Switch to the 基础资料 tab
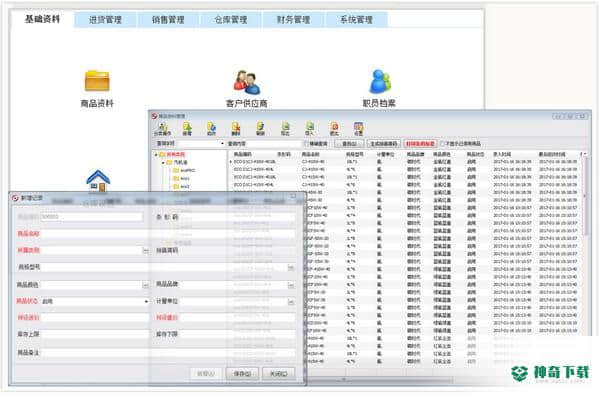Image resolution: width=600 pixels, height=395 pixels. click(42, 19)
